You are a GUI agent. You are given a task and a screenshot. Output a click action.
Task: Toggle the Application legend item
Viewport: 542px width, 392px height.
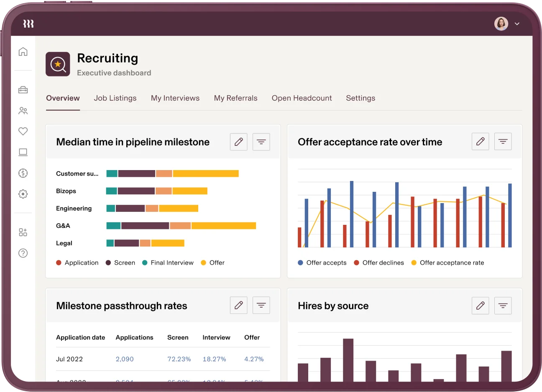point(77,263)
